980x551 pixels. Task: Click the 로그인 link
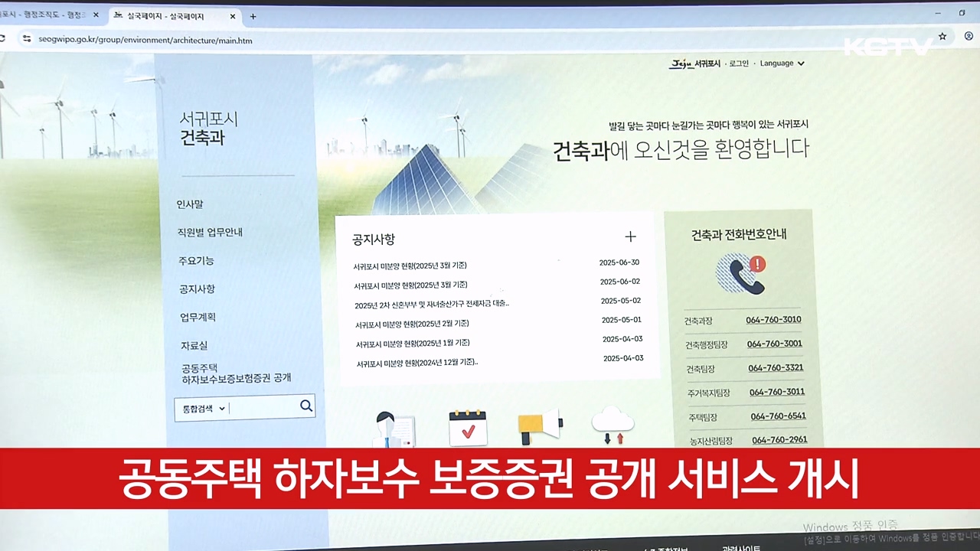point(738,64)
